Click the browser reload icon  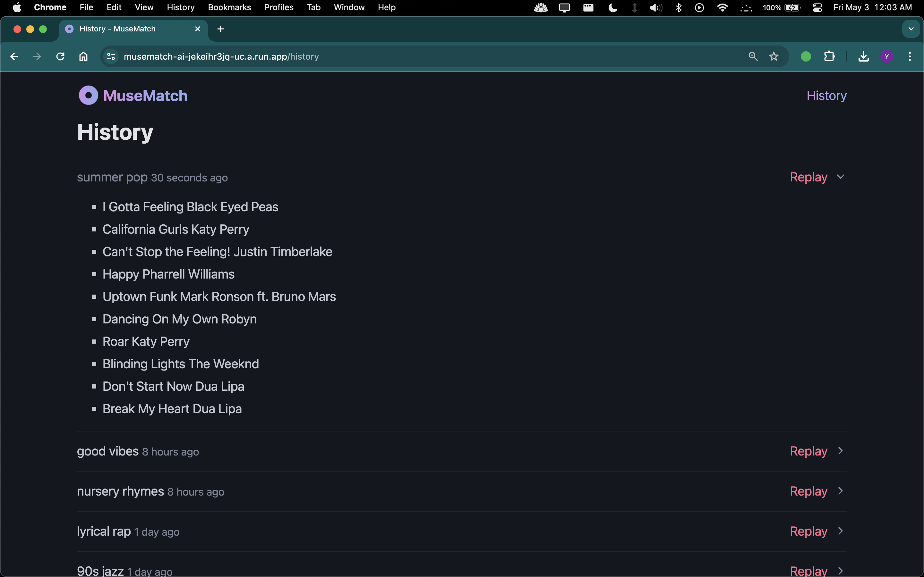click(60, 56)
